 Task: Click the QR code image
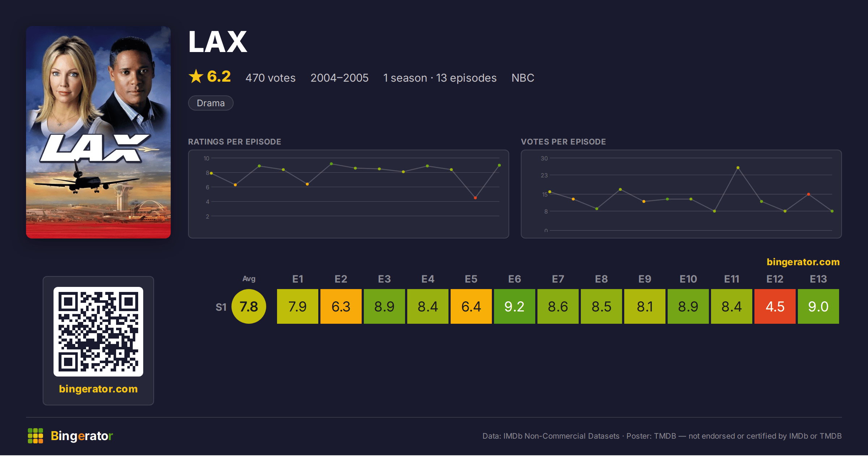[98, 332]
